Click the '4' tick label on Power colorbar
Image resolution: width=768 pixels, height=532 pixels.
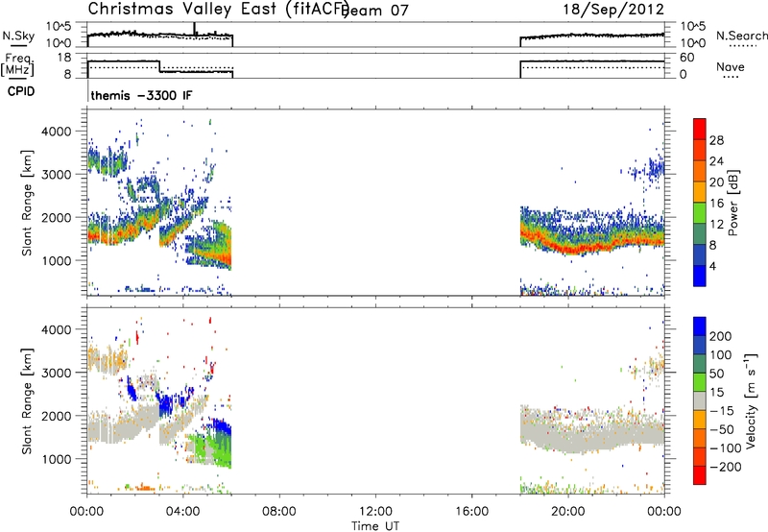(713, 266)
